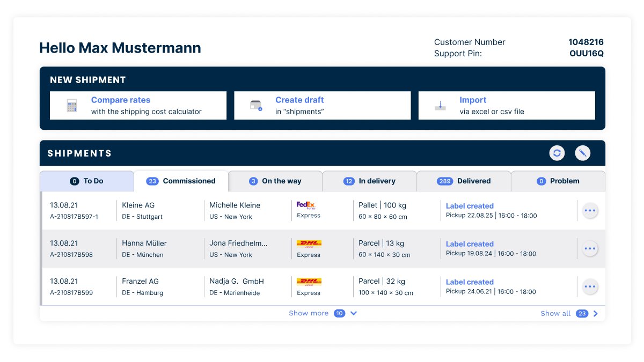Click Label created for pickup 24.06.21
Viewport: 644px width, 362px height.
(470, 282)
